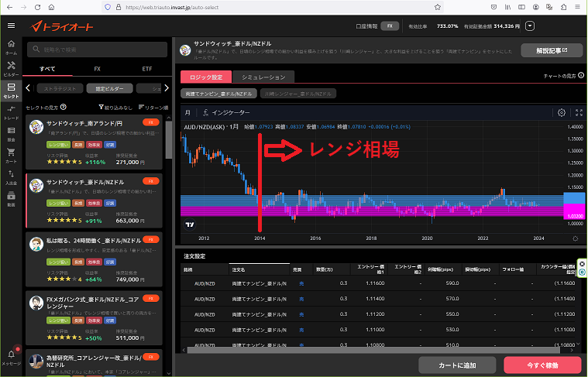Screen dimensions: 588x377
Task: Click the 解説記事 button
Action: coord(552,50)
